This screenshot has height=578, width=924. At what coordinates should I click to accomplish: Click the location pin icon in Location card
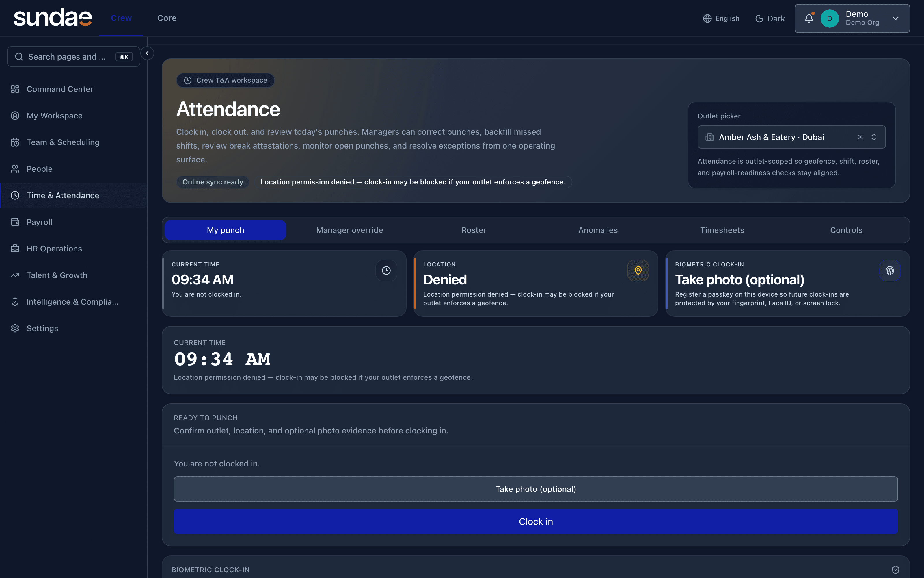tap(638, 271)
